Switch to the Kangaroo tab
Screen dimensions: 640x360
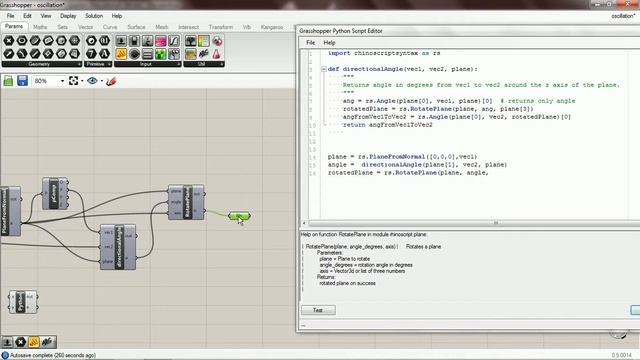pos(272,27)
